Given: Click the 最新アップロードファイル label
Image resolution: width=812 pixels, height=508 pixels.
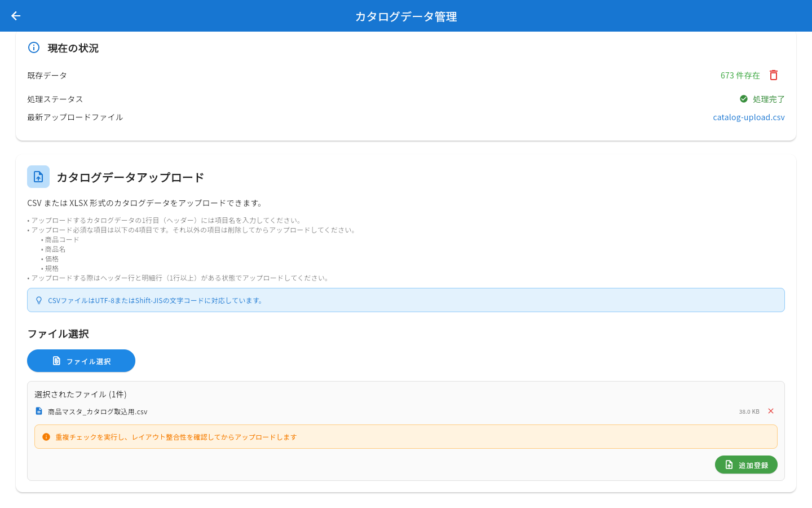Looking at the screenshot, I should [75, 117].
